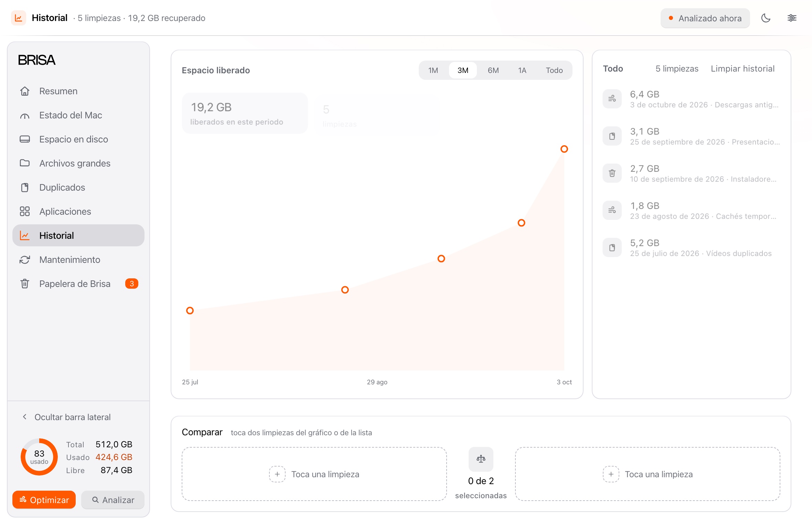Click the 3,1 GB cleanup file icon
Viewport: 812px width, 523px height.
coord(612,136)
